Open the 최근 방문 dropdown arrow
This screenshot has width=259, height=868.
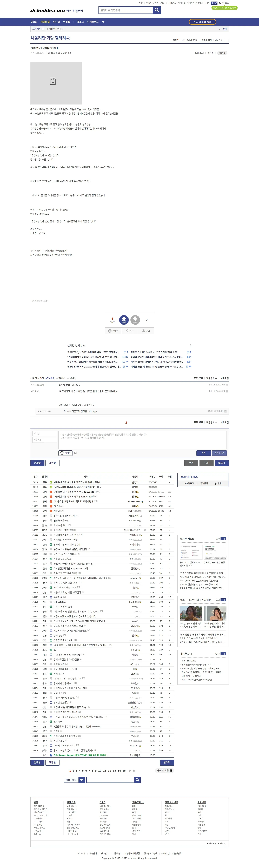pos(42,29)
